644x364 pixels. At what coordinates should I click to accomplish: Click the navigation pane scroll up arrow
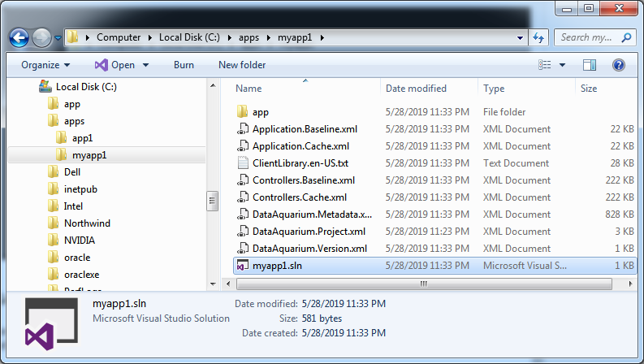tap(213, 85)
